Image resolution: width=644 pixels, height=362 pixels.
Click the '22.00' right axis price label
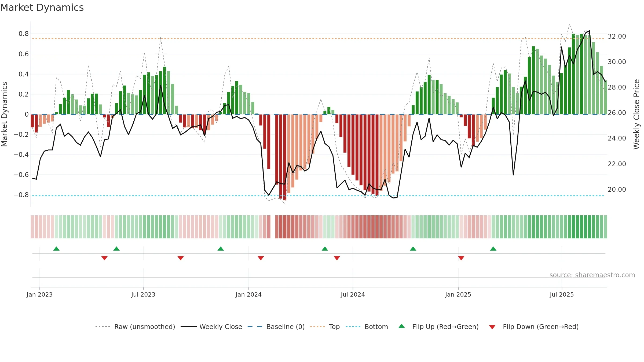617,164
